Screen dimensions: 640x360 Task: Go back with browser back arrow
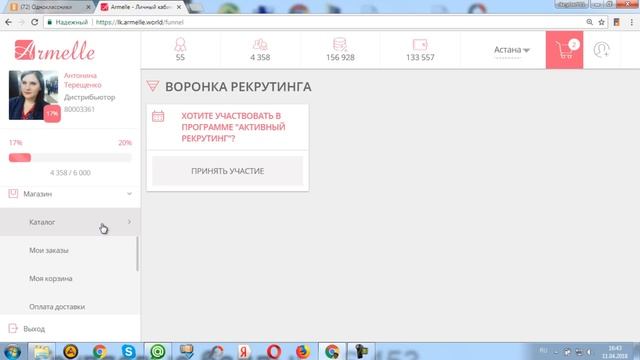[8, 22]
